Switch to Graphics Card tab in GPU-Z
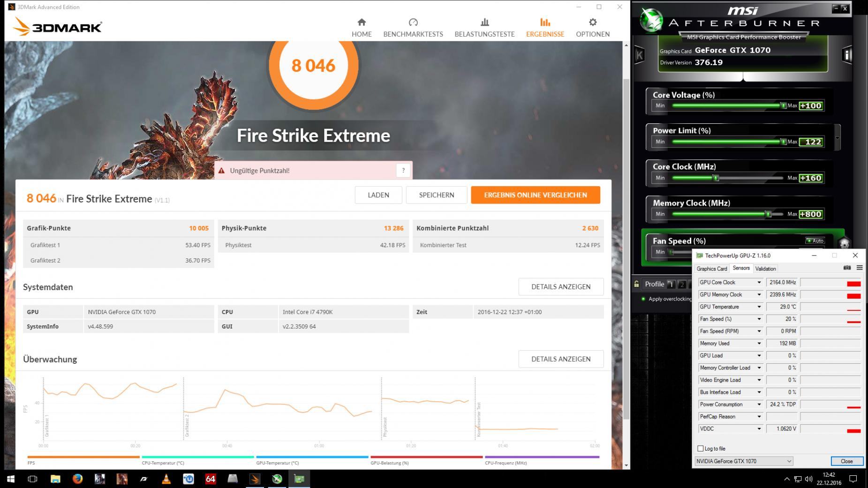 (x=711, y=269)
